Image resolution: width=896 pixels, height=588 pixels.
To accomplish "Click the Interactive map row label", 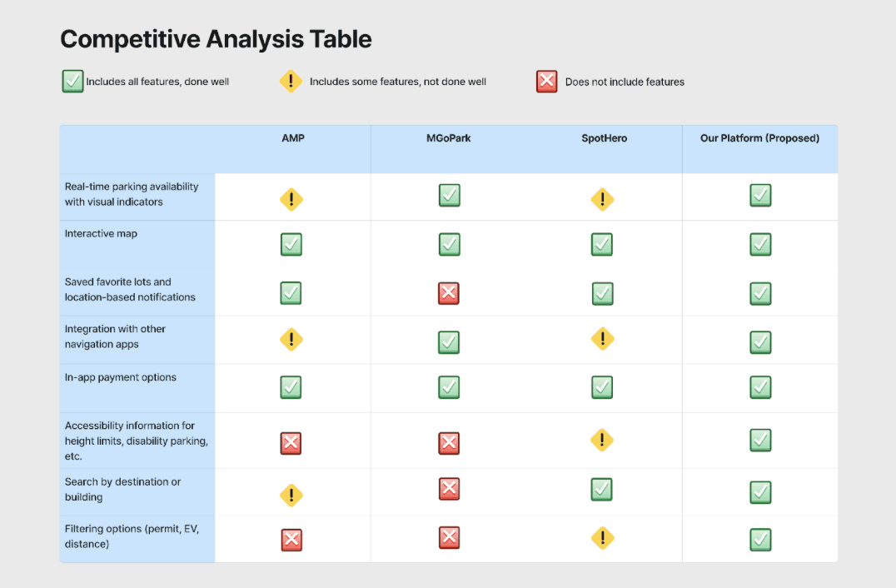I will point(101,233).
